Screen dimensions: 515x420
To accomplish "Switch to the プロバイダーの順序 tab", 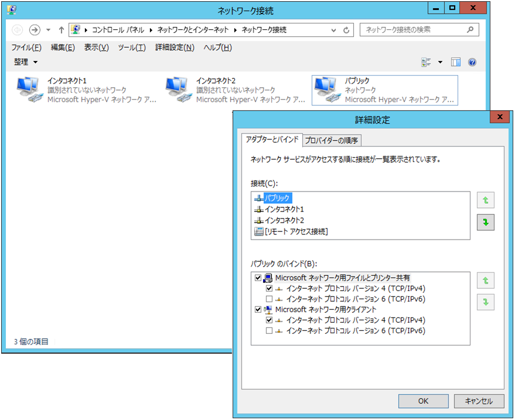I will (332, 140).
